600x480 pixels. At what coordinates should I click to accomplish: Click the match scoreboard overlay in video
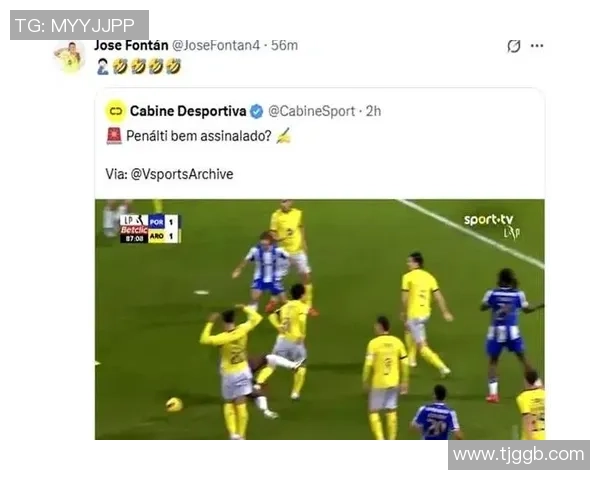point(149,229)
